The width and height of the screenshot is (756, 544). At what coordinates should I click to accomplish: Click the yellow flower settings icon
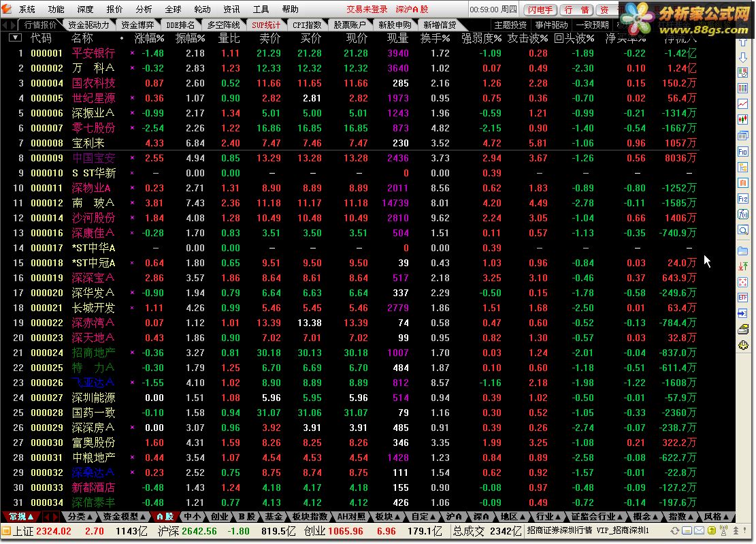[743, 345]
